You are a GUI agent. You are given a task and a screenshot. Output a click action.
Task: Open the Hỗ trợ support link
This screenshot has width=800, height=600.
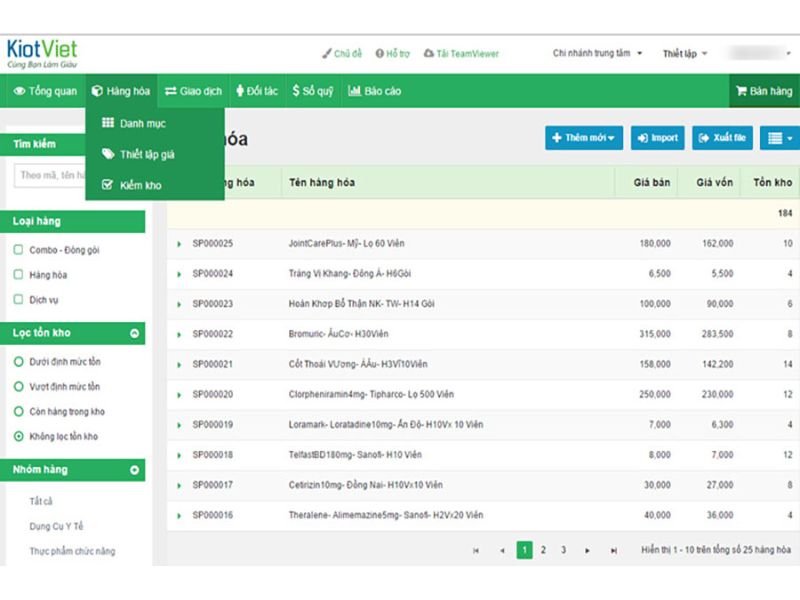(x=392, y=53)
